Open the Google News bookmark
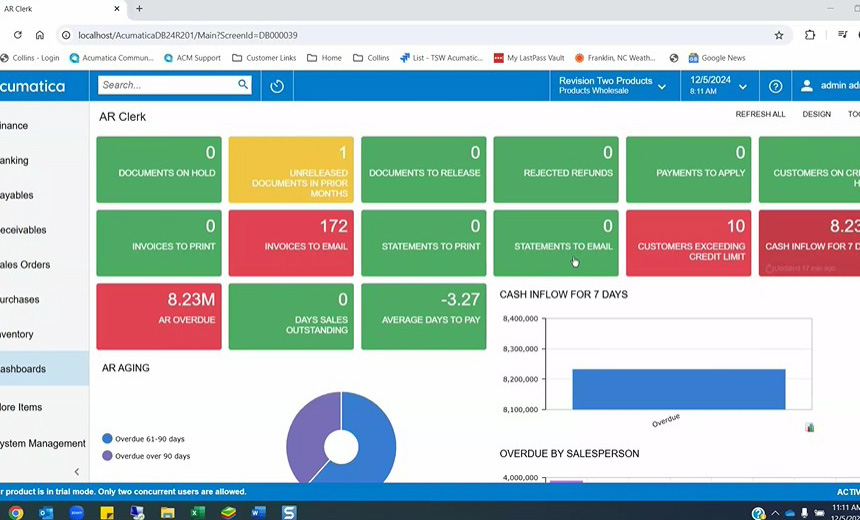860x520 pixels. coord(716,58)
